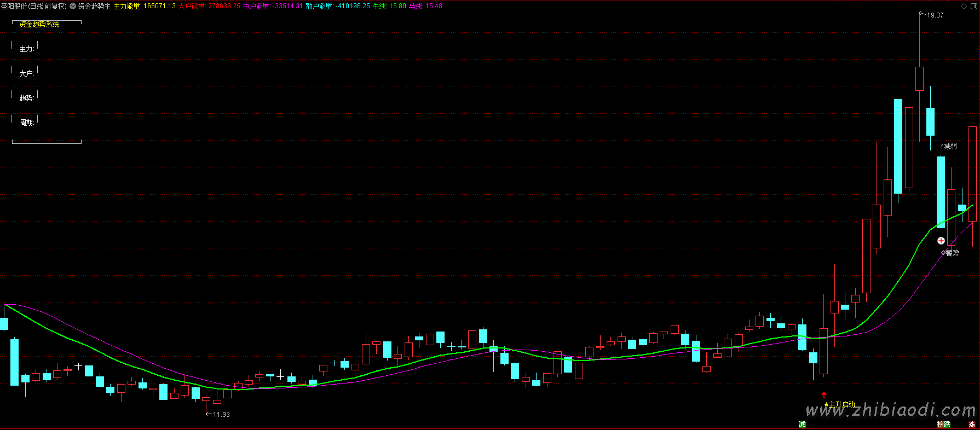Click the right diamond icon at top right
This screenshot has height=430, width=980.
(973, 6)
